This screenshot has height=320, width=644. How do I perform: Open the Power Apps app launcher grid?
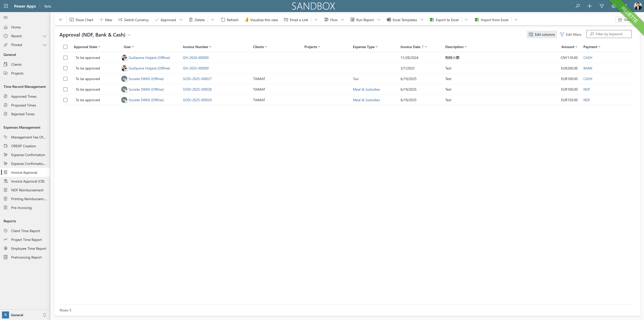(x=6, y=6)
